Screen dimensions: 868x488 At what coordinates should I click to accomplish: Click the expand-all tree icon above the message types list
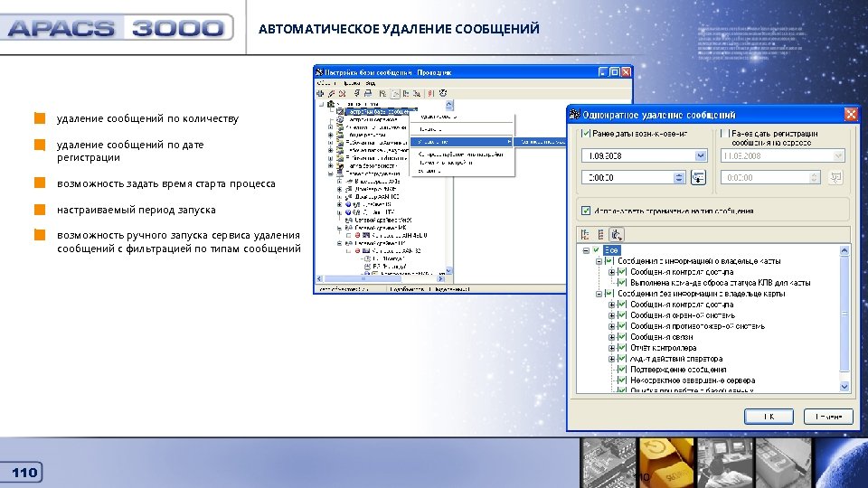coord(585,235)
